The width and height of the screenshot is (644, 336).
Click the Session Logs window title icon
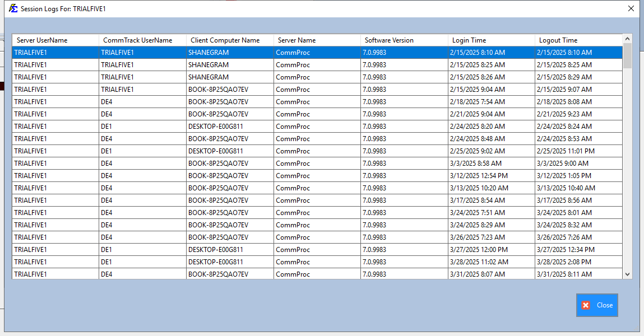point(13,8)
